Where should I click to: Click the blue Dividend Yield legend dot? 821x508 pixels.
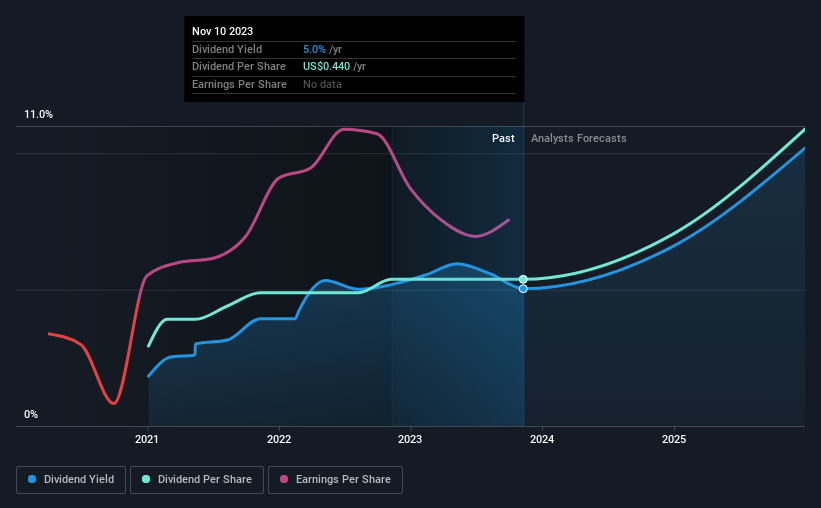pyautogui.click(x=32, y=479)
